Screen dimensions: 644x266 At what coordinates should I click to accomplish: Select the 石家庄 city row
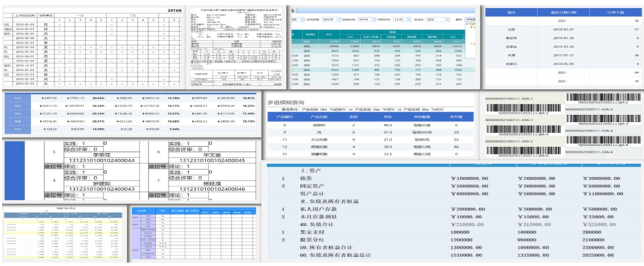point(563,46)
